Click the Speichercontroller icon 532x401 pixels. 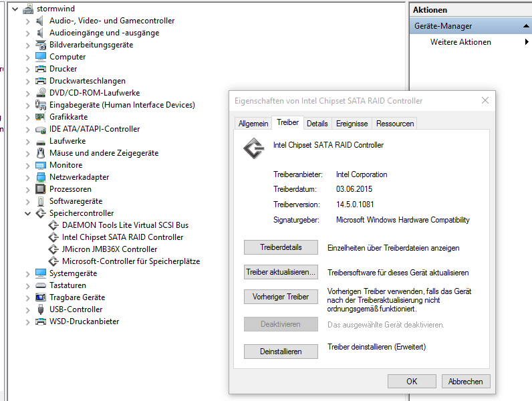click(x=41, y=213)
